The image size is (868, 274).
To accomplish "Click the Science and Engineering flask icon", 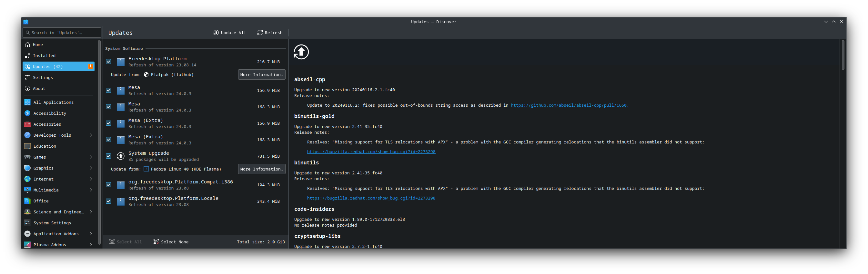I will coord(28,212).
